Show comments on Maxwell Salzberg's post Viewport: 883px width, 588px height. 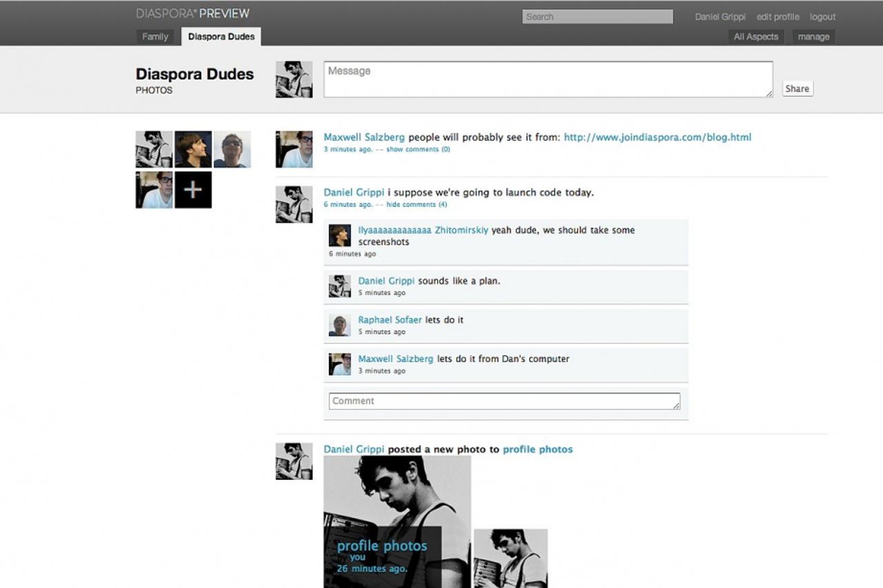[418, 150]
